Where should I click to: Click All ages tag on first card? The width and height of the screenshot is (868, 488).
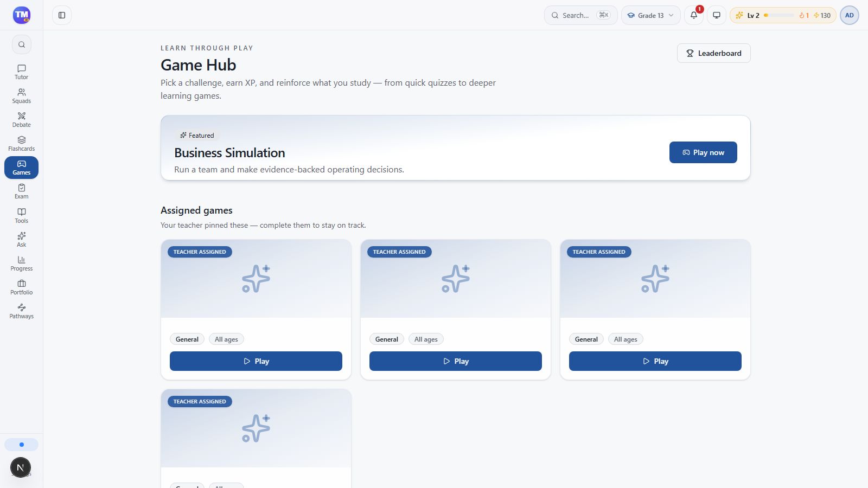pos(226,339)
